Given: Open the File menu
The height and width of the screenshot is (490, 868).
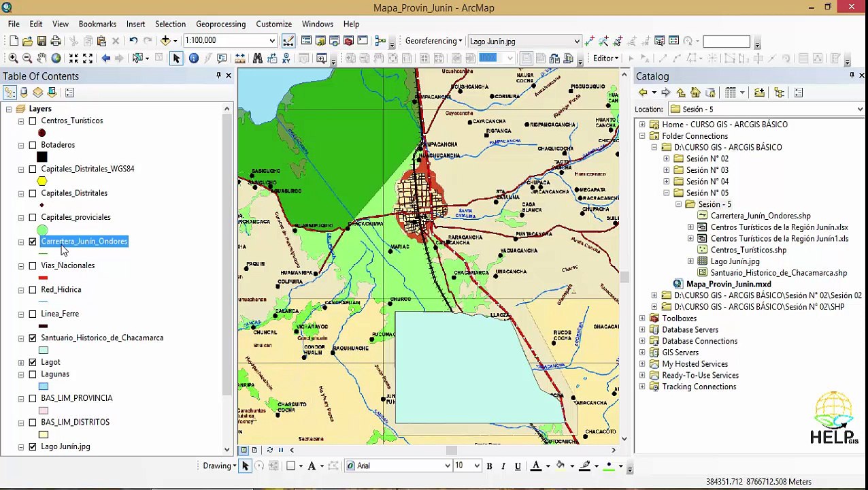Looking at the screenshot, I should pos(14,24).
